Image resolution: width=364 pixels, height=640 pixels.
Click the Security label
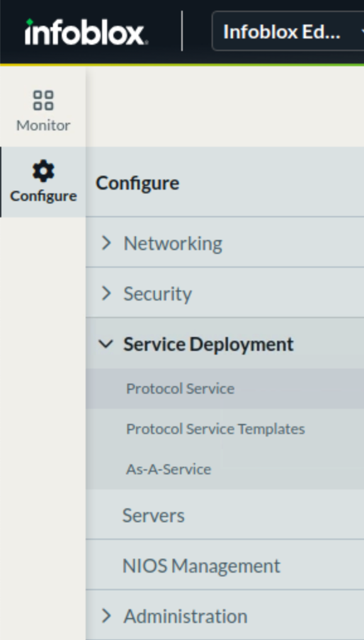[157, 294]
